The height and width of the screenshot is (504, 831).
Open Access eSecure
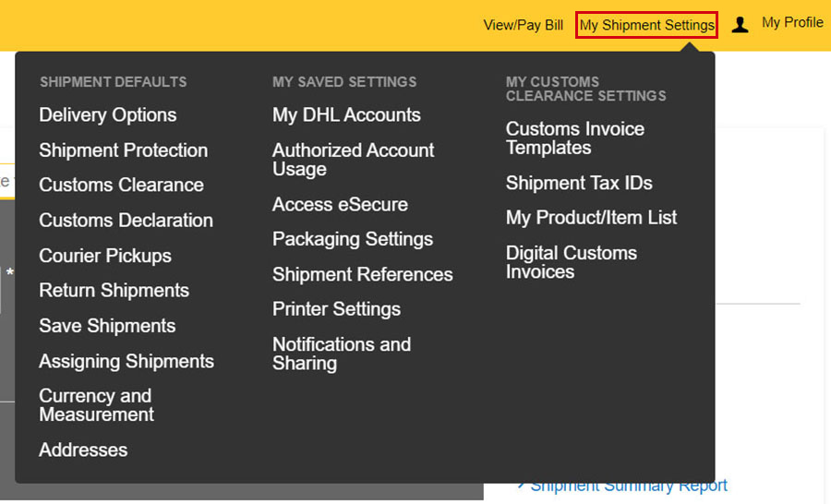coord(340,205)
